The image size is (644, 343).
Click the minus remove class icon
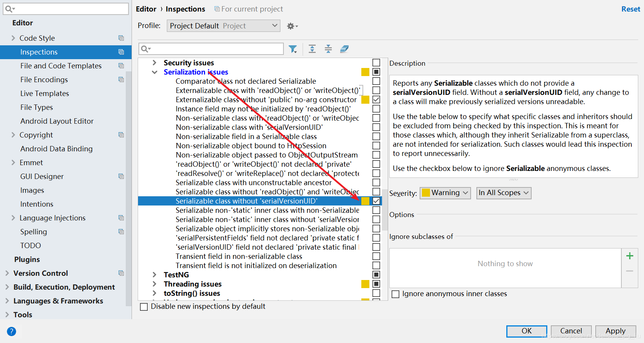point(630,271)
